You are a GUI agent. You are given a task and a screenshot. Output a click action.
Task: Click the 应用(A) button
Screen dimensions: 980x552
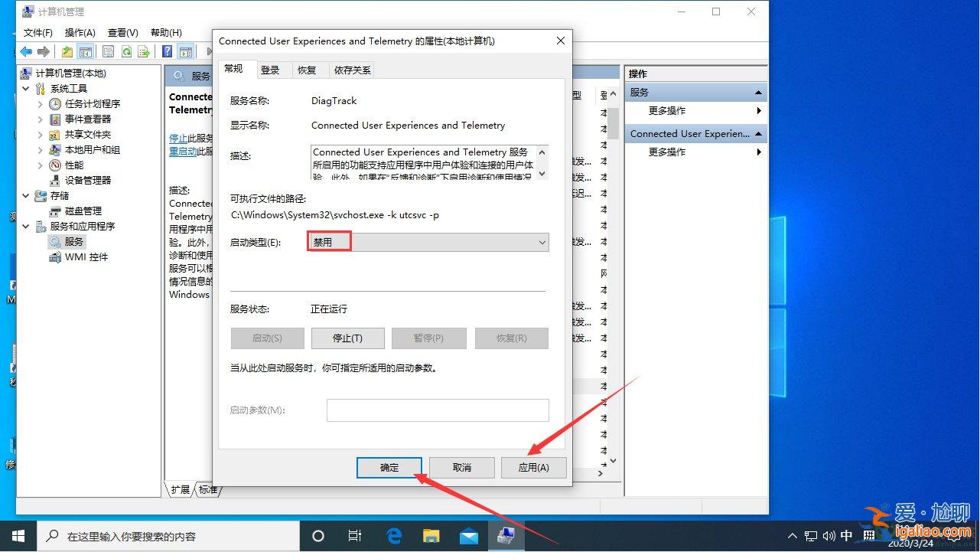[533, 467]
